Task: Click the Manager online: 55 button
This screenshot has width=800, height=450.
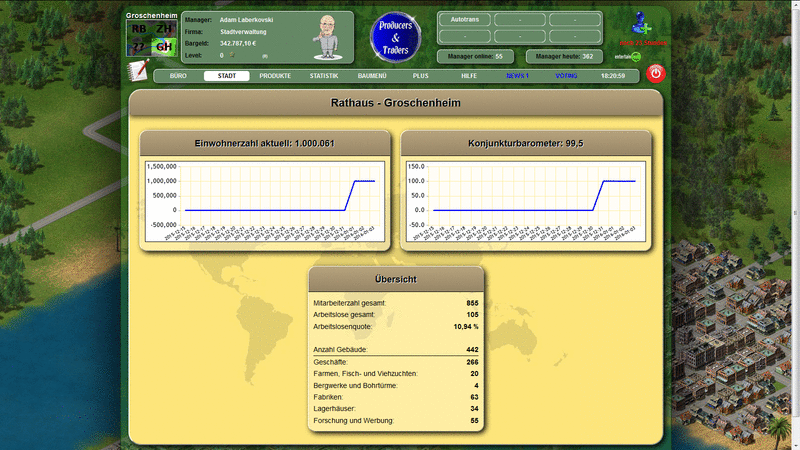Action: 475,57
